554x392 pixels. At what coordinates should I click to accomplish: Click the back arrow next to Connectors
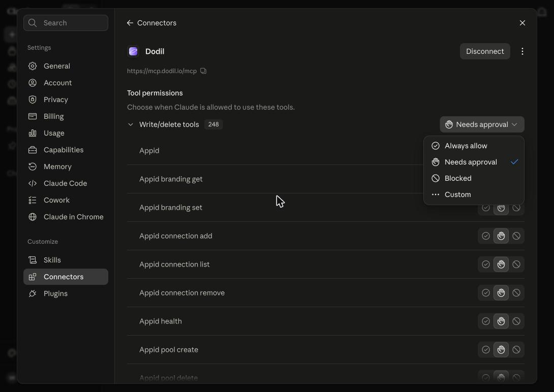[130, 23]
